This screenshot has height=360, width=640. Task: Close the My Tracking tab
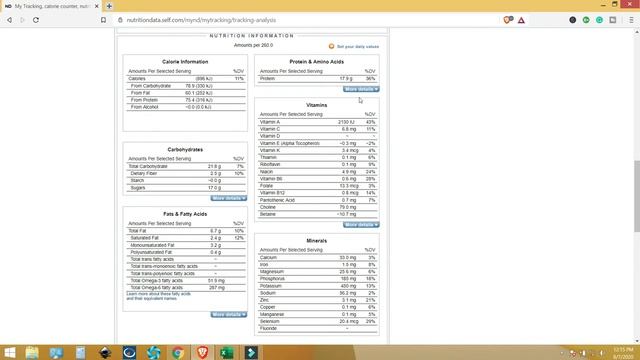point(97,6)
